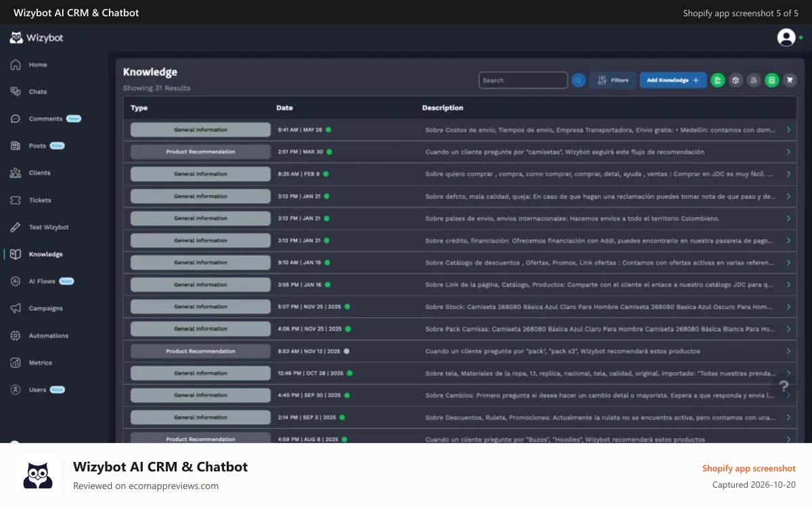Screen dimensions: 812x508
Task: Click the General Information tag for MAY 26
Action: click(x=200, y=130)
